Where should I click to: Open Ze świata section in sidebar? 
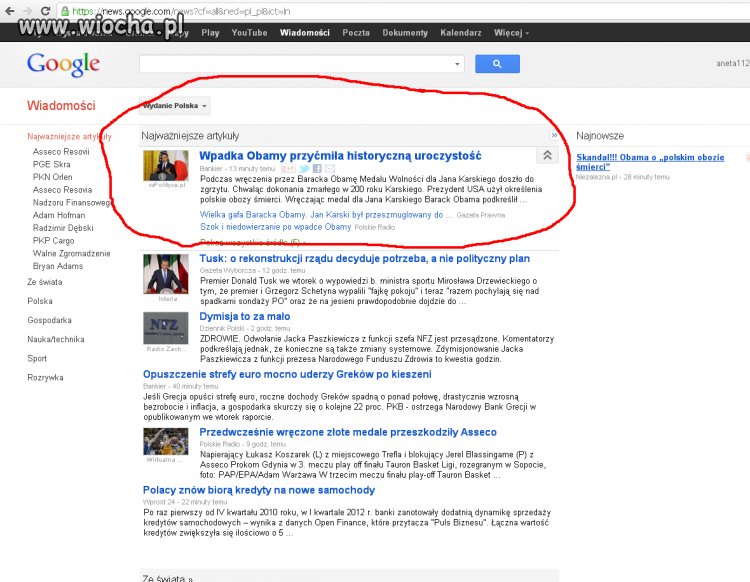[44, 282]
